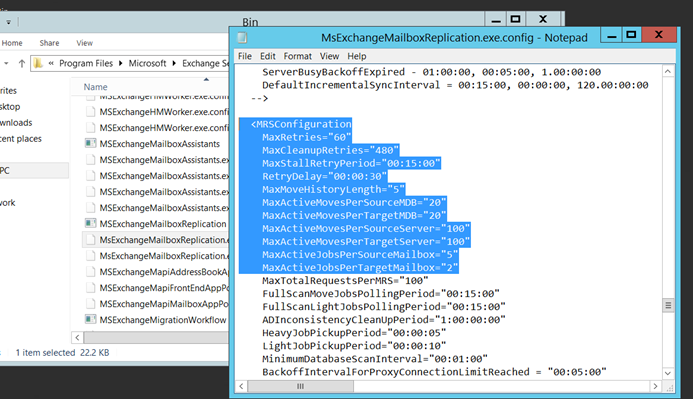Select Network in the navigation pane

pos(8,202)
